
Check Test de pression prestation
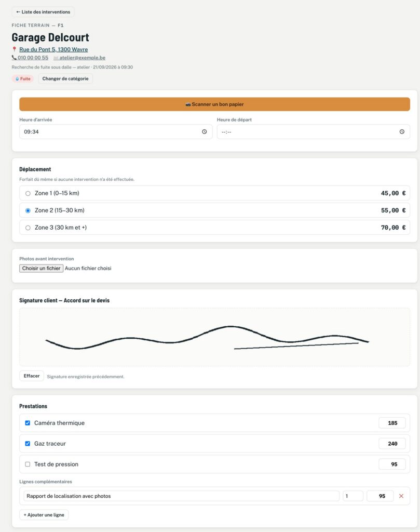click(28, 464)
